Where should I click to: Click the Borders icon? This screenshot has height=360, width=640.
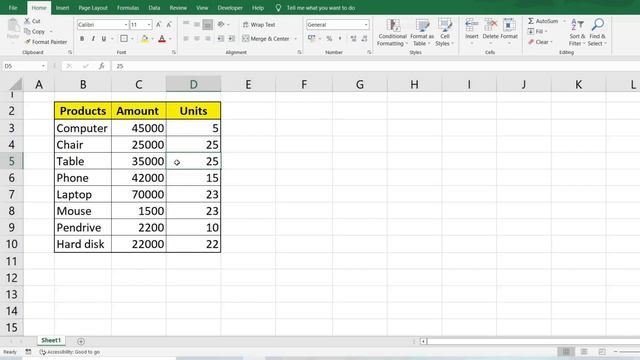124,39
